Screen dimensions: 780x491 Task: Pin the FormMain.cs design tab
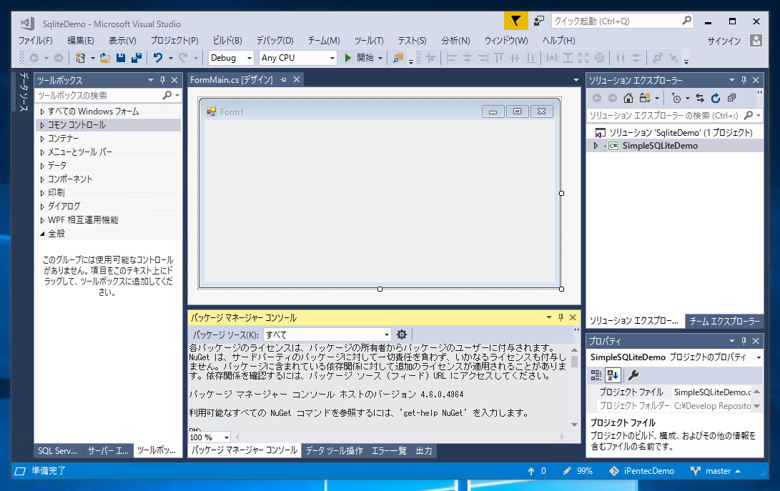tap(284, 80)
